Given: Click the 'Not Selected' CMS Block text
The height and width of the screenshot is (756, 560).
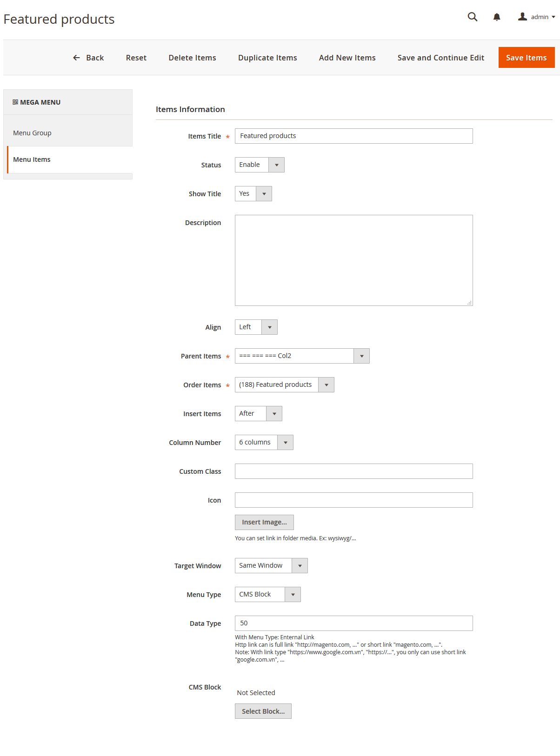Looking at the screenshot, I should [256, 693].
